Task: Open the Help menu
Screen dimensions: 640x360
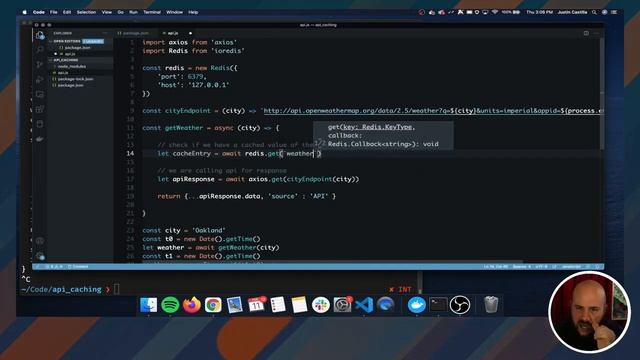Action: (x=193, y=12)
